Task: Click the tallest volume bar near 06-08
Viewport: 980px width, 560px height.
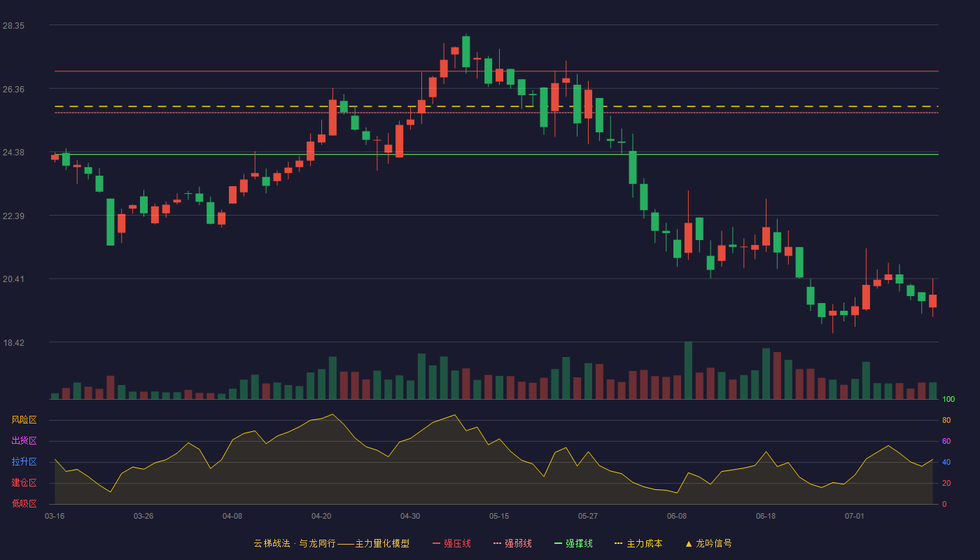Action: [x=688, y=370]
